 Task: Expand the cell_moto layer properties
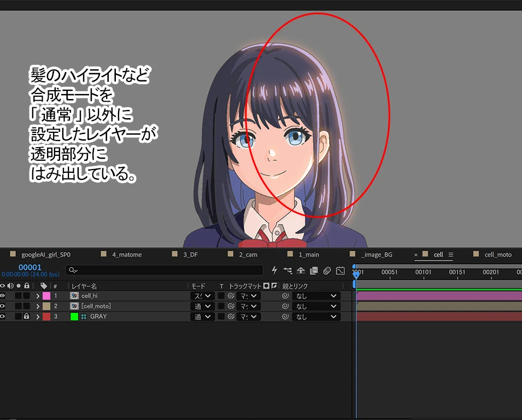(38, 306)
